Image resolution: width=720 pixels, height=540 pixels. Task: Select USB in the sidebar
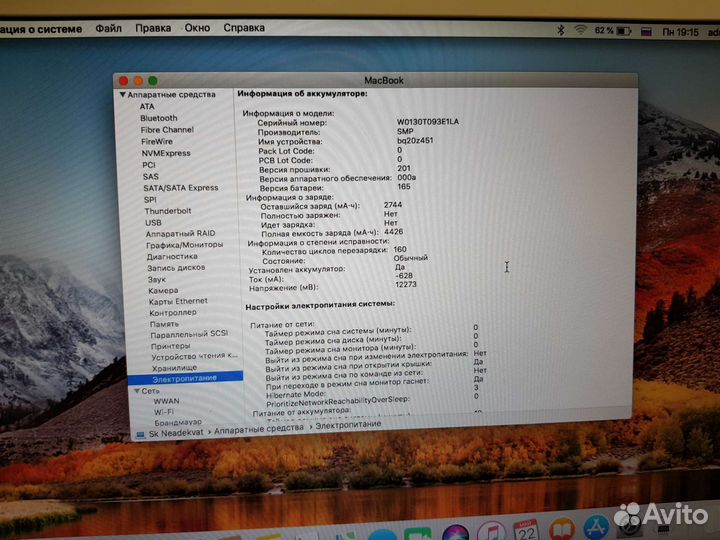coord(153,223)
